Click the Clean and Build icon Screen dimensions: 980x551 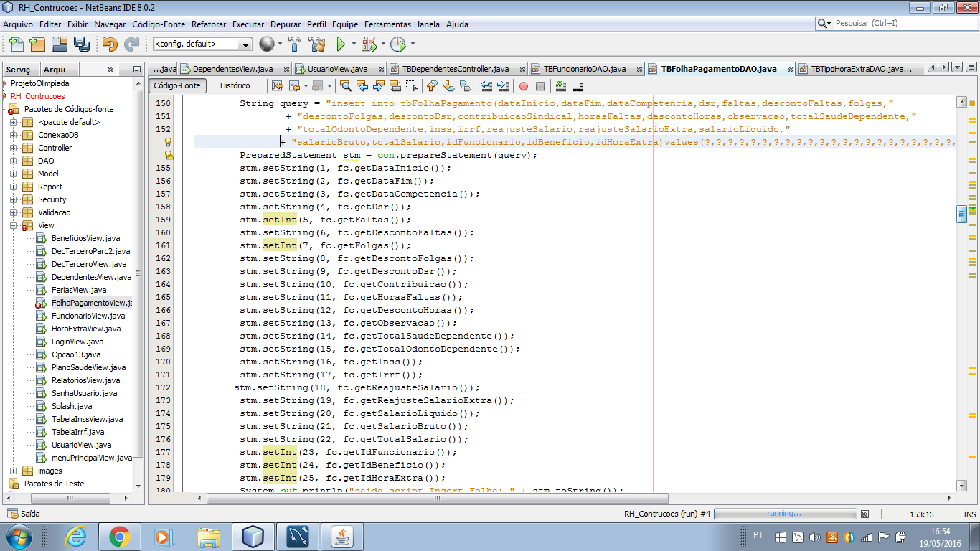point(317,44)
